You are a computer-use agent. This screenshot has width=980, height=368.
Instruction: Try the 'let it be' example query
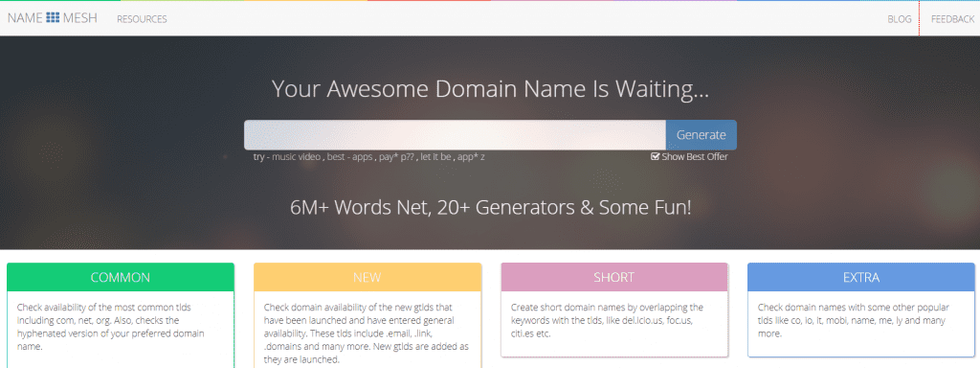(x=435, y=156)
